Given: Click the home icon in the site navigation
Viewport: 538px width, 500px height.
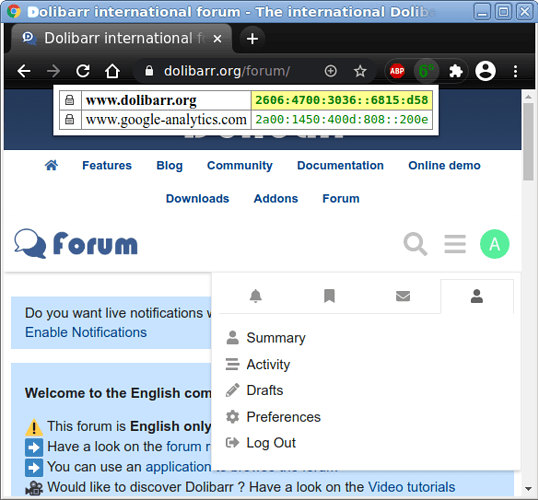Looking at the screenshot, I should [51, 165].
